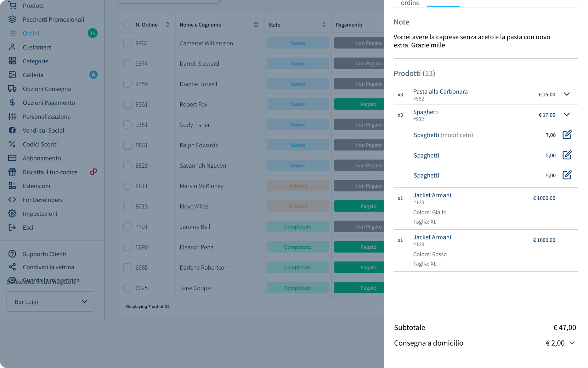Image resolution: width=588 pixels, height=368 pixels.
Task: Click the Codici Sconti percent icon
Action: [12, 144]
